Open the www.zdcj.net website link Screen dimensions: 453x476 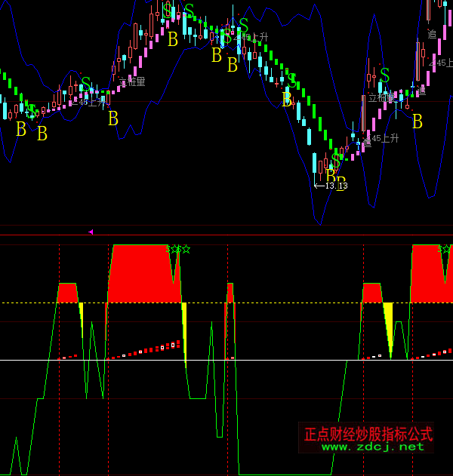pos(373,447)
